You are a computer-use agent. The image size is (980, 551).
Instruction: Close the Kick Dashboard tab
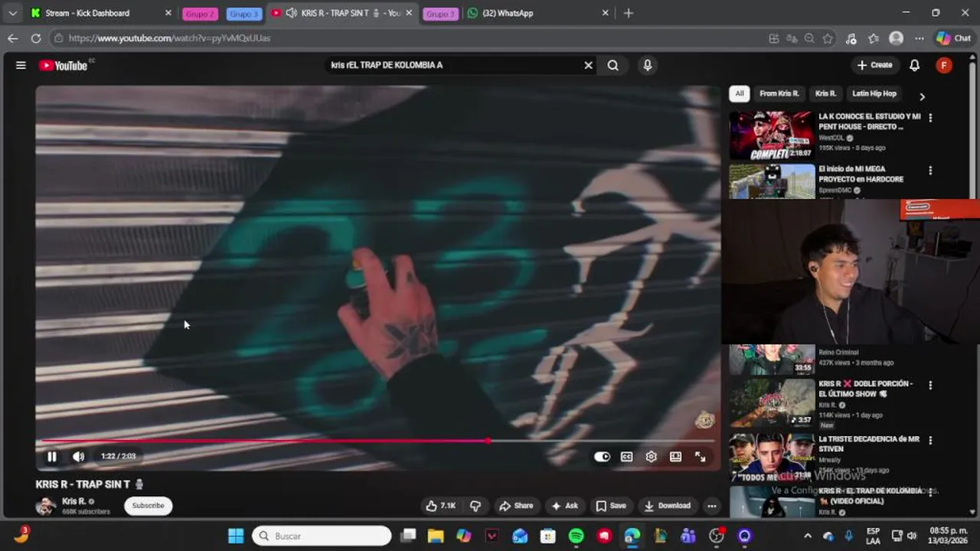tap(168, 13)
